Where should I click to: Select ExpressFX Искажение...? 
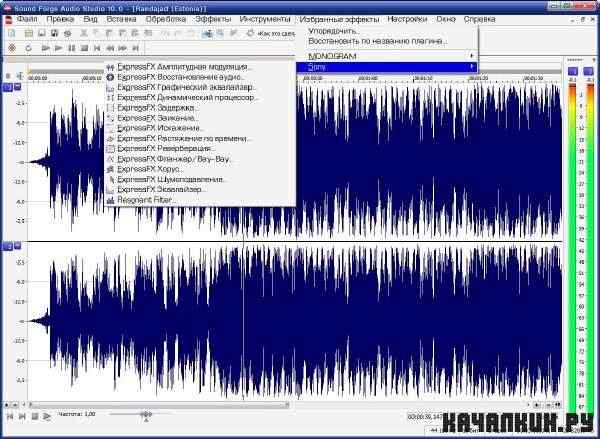[200, 128]
